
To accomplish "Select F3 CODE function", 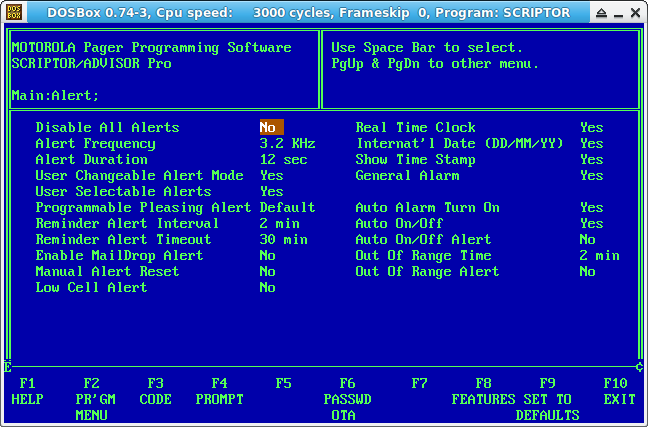I will click(155, 391).
